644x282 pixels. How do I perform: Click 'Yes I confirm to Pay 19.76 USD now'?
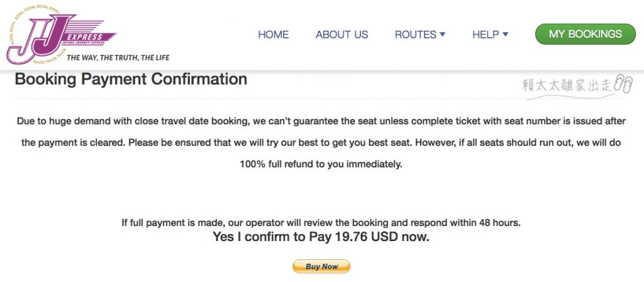pos(321,237)
